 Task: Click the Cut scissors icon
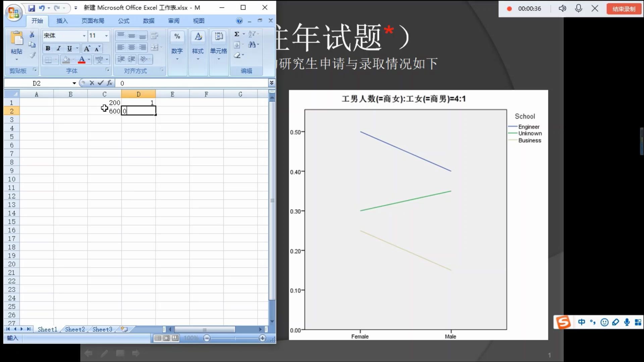[32, 35]
